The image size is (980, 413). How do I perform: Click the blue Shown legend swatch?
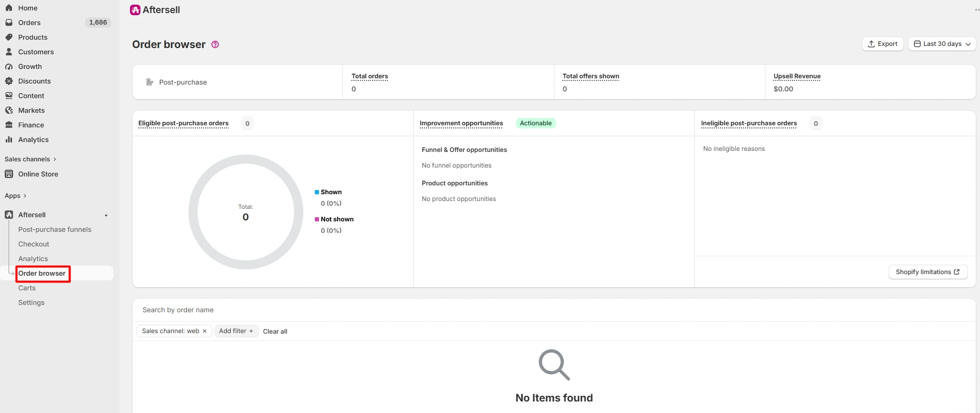(x=317, y=192)
